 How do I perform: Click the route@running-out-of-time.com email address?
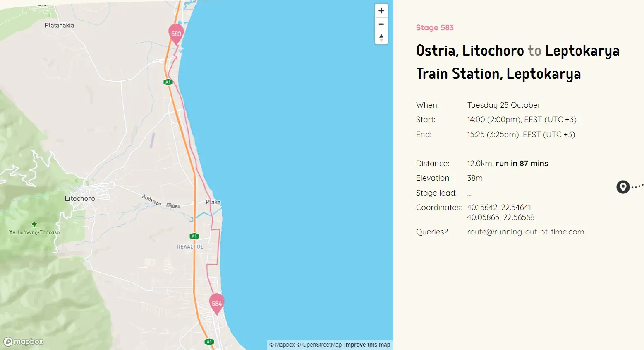pos(525,232)
